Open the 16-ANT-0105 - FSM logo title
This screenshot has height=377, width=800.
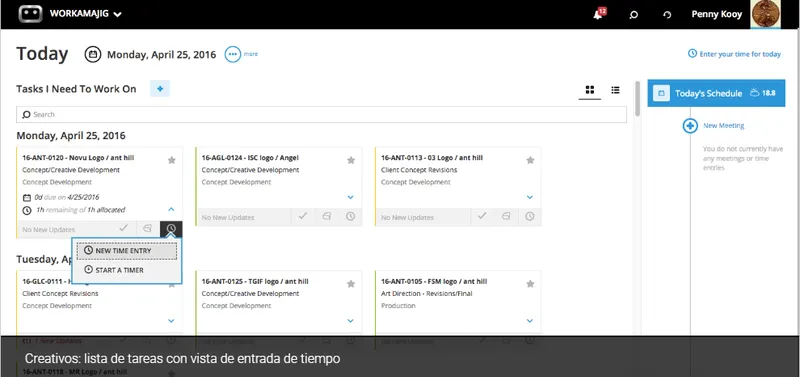(x=434, y=281)
